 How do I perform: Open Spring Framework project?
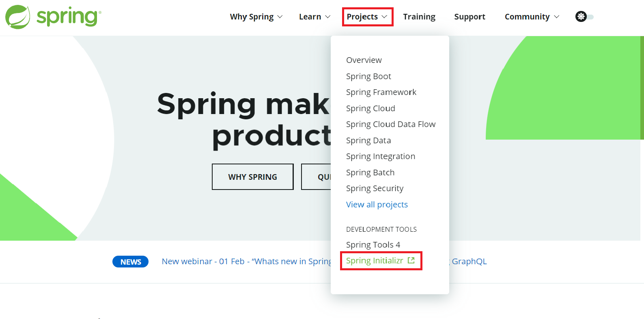[381, 92]
